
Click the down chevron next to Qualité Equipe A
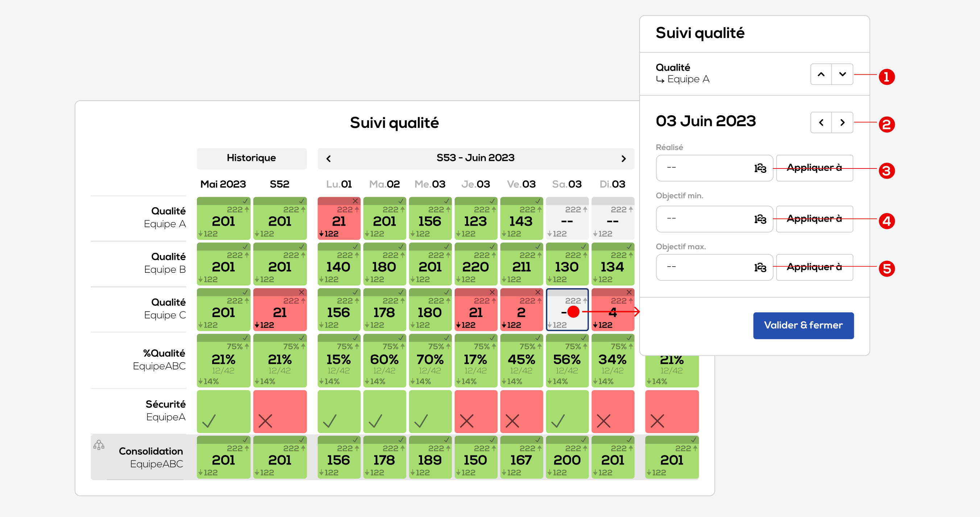click(842, 74)
